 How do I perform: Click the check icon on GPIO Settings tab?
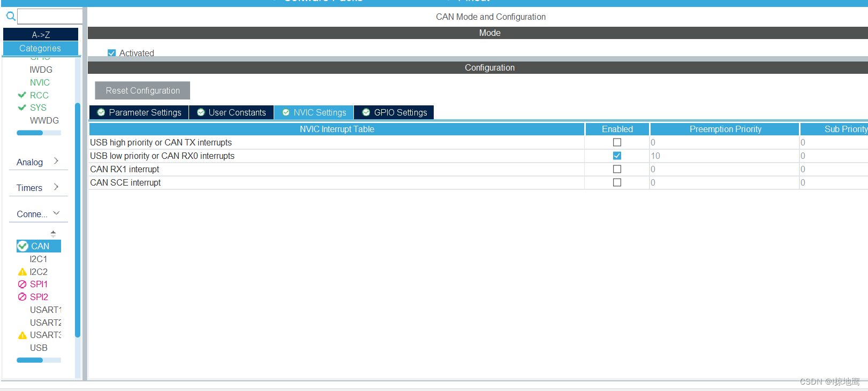point(366,112)
